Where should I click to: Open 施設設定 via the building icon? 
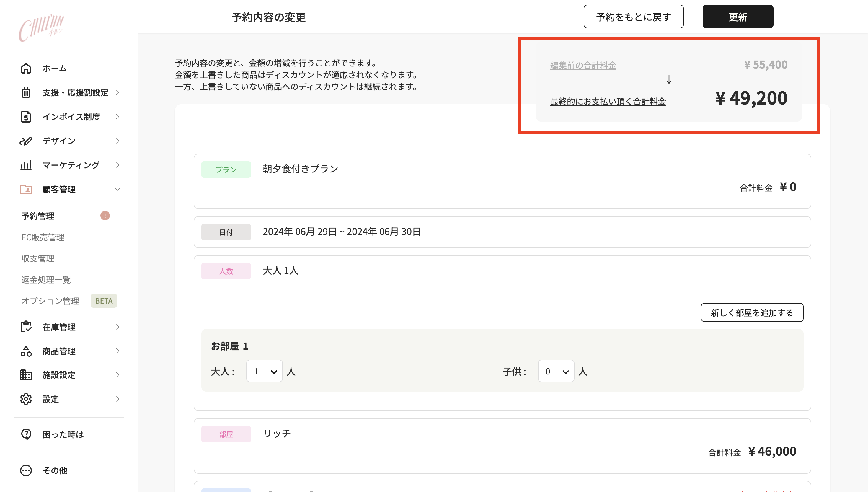click(x=26, y=375)
